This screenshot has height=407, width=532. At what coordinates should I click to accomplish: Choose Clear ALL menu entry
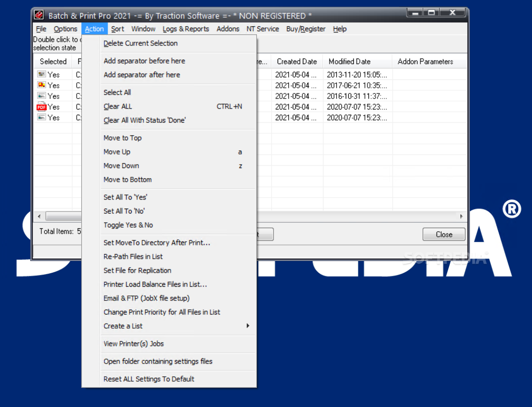(x=169, y=106)
